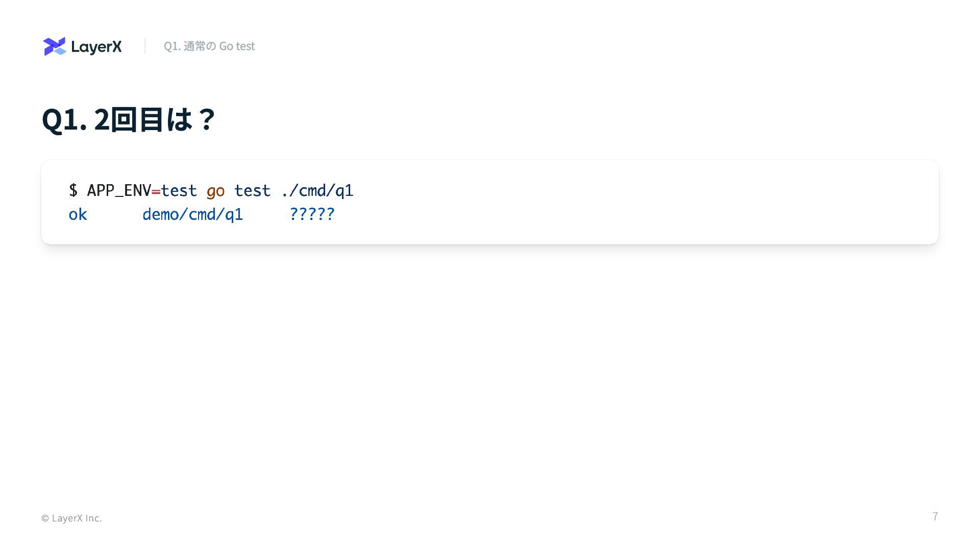Click the question mark in the heading
The height and width of the screenshot is (551, 980).
coord(207,119)
